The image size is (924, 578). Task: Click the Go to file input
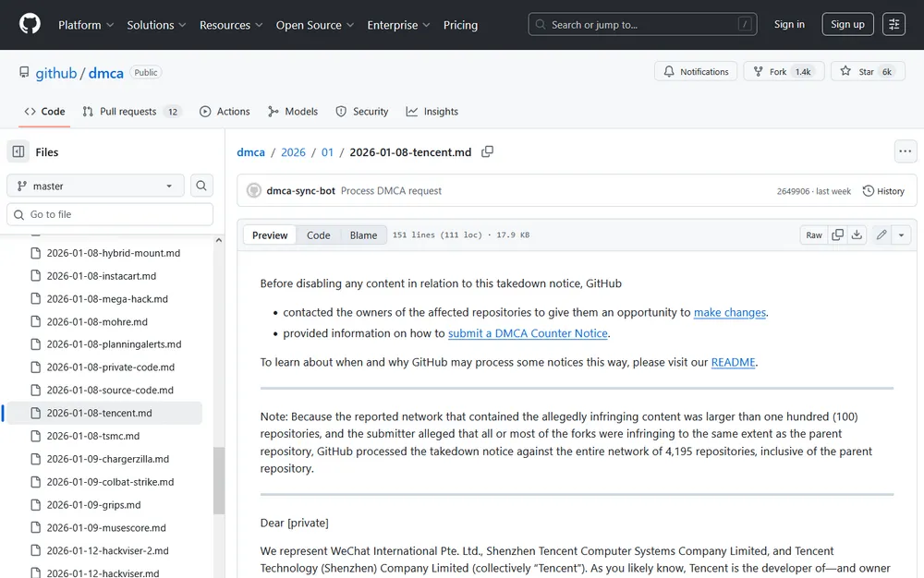pos(110,215)
